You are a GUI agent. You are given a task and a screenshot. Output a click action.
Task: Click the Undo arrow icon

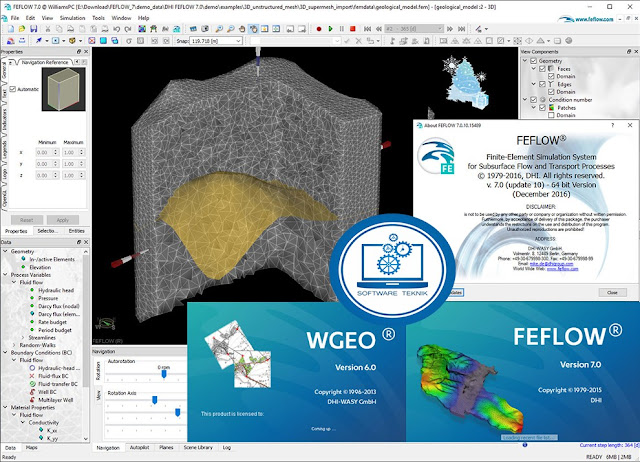pos(117,29)
